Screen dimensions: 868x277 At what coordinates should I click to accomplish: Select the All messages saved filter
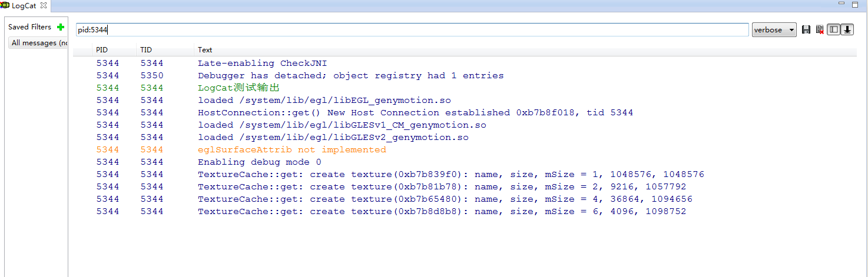click(x=38, y=43)
